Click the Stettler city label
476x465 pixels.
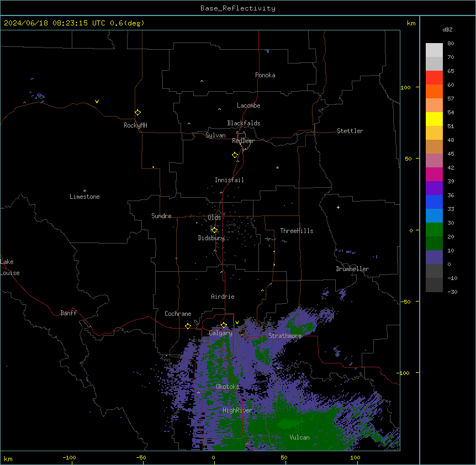pyautogui.click(x=350, y=131)
